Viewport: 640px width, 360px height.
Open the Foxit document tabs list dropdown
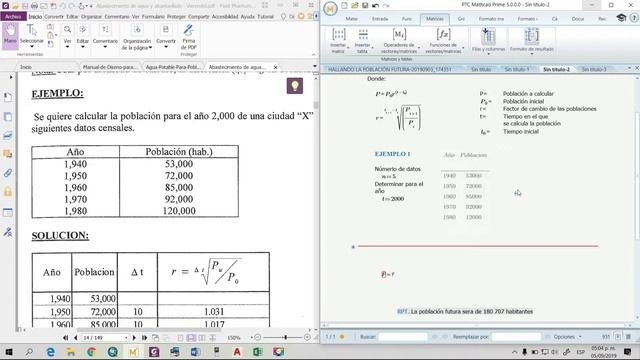pyautogui.click(x=315, y=66)
